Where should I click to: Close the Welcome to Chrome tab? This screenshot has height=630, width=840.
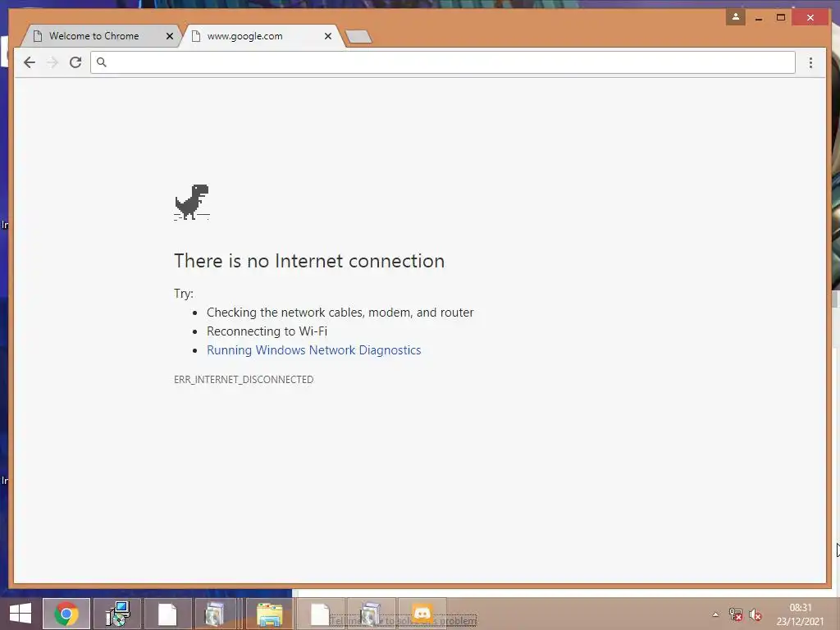pos(169,36)
